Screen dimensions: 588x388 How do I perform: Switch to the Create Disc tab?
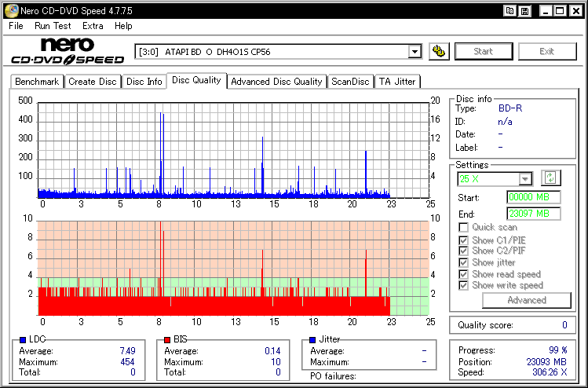(x=93, y=82)
